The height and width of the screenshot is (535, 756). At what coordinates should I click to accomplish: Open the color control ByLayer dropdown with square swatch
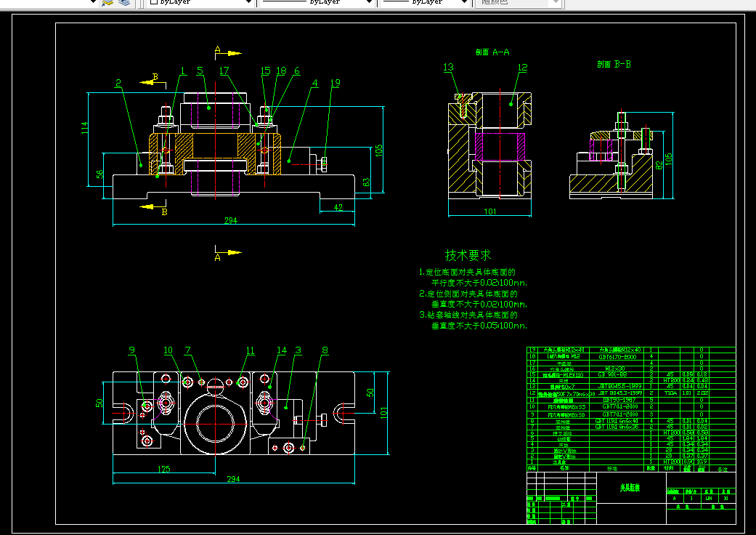200,2
